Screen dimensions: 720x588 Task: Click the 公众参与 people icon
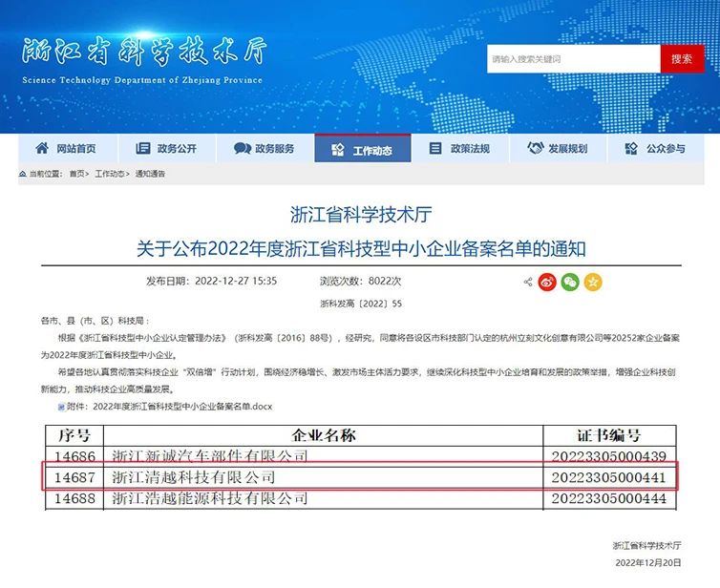click(x=631, y=149)
